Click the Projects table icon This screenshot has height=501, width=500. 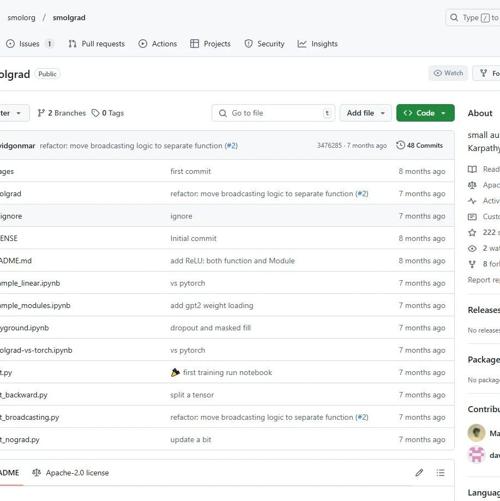click(x=194, y=44)
